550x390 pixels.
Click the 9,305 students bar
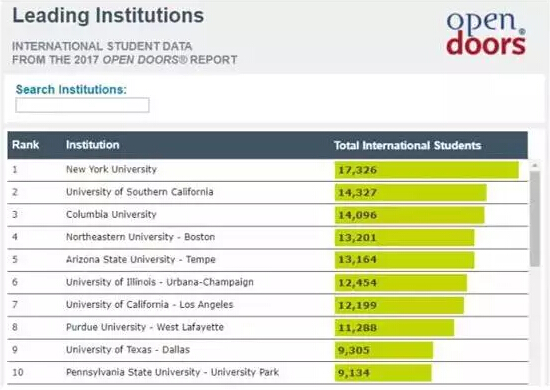coord(384,350)
